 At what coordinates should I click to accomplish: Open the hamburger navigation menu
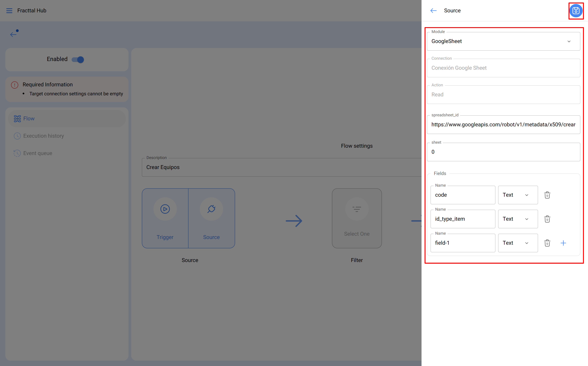(x=9, y=10)
